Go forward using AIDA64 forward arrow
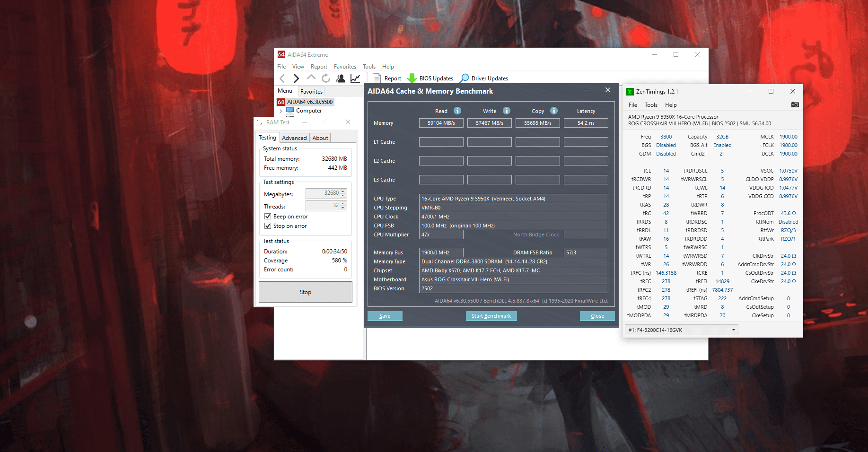 click(297, 78)
